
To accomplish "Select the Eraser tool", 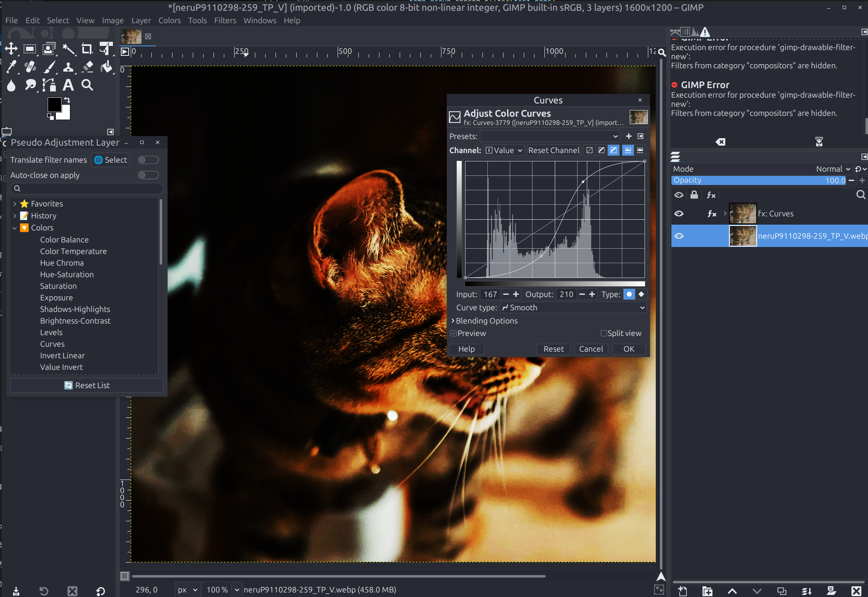I will point(87,67).
